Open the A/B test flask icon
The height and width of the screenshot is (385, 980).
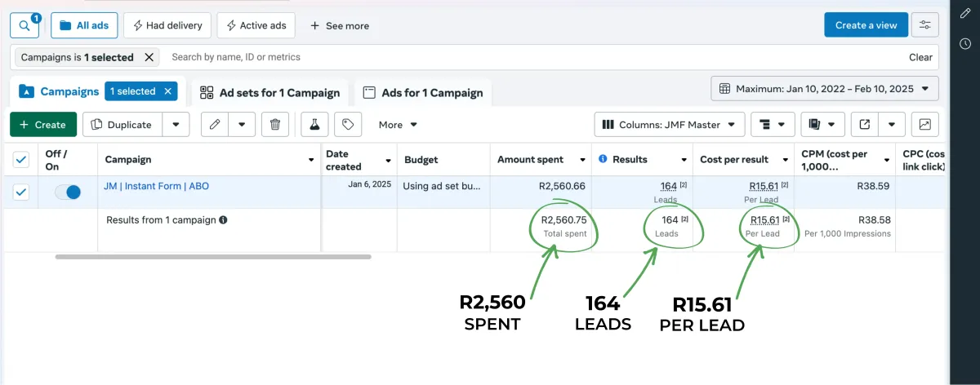(314, 125)
